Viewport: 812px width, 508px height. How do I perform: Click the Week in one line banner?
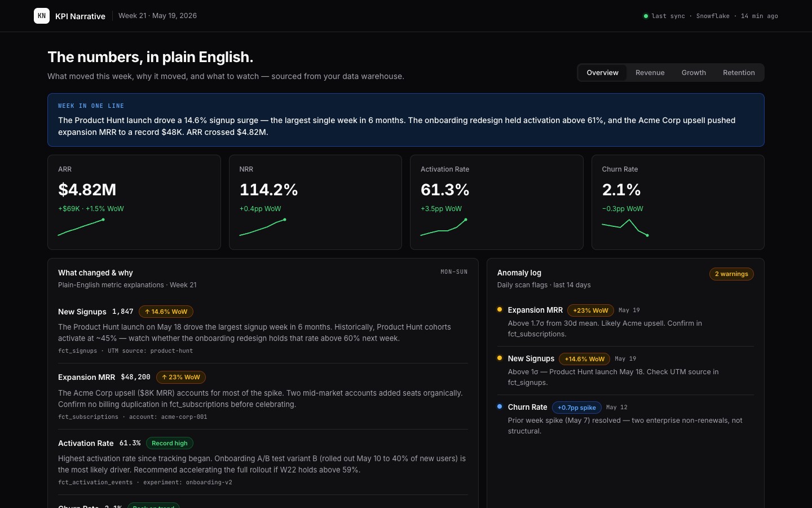[x=406, y=120]
